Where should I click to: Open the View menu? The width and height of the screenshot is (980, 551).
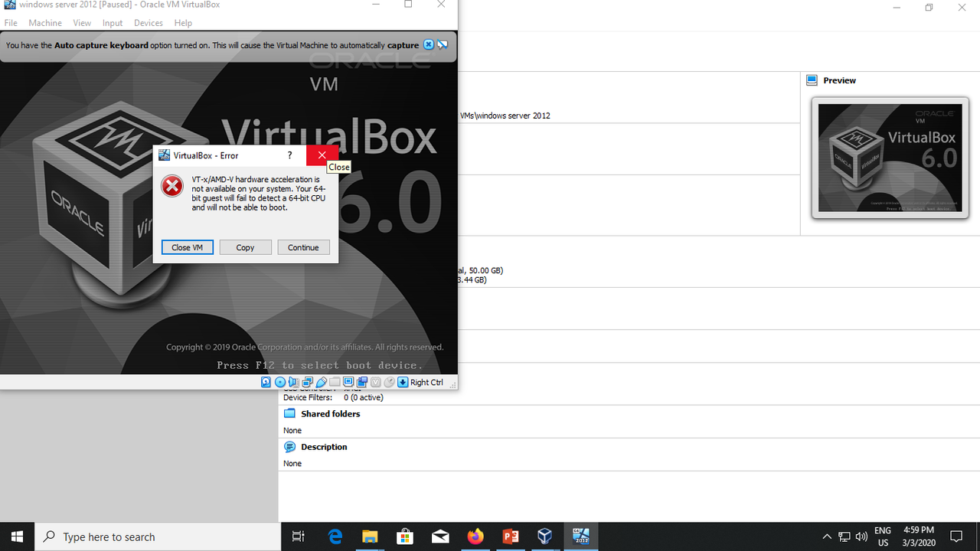pos(82,23)
